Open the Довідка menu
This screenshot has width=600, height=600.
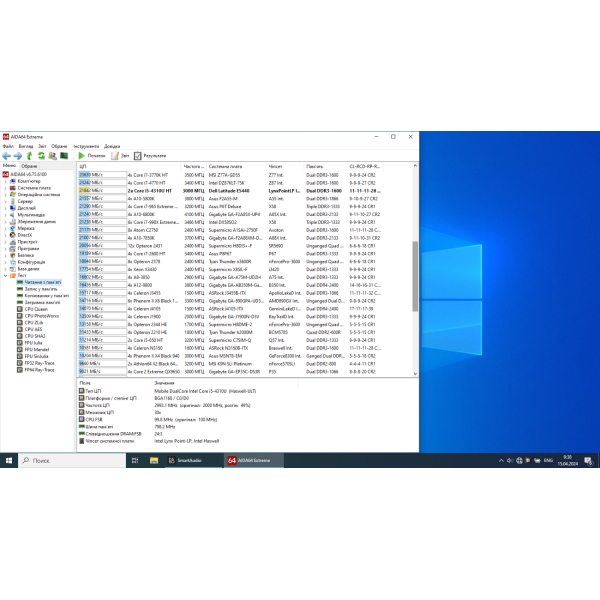112,146
